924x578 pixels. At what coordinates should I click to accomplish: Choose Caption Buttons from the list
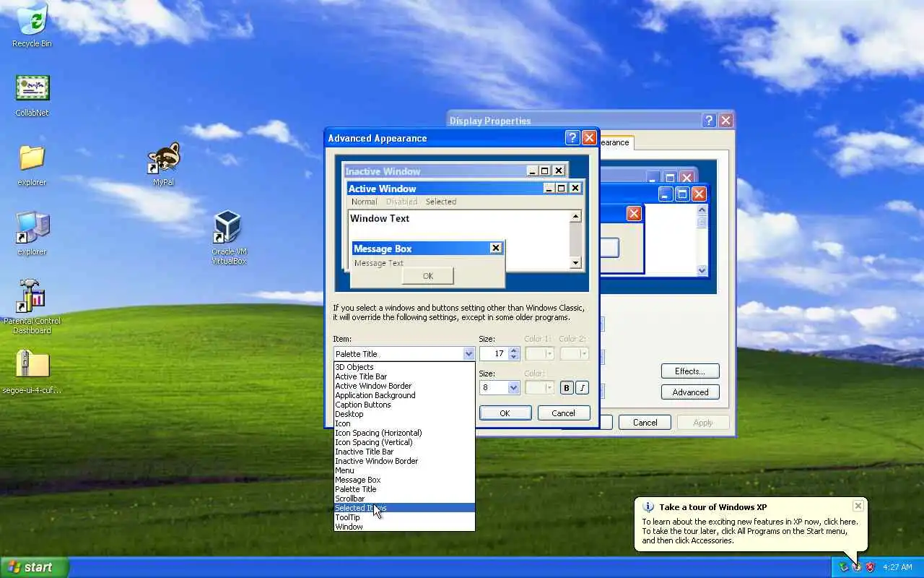pyautogui.click(x=404, y=405)
